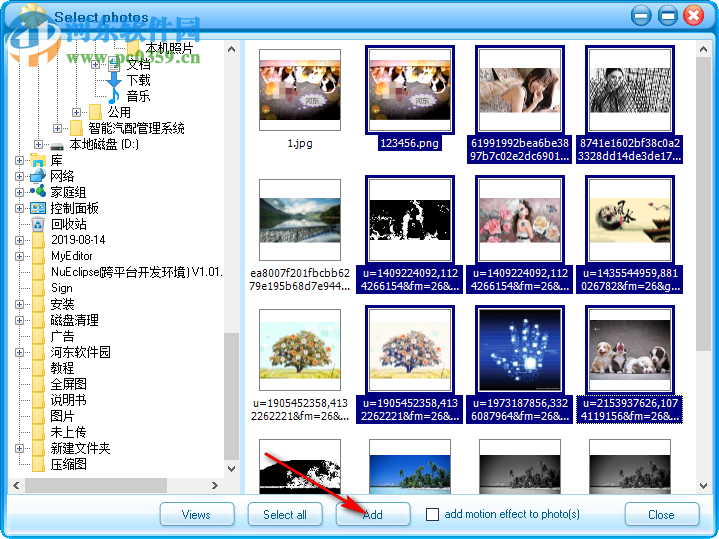This screenshot has width=719, height=539.
Task: Click the 全屏图 folder icon
Action: [x=39, y=384]
